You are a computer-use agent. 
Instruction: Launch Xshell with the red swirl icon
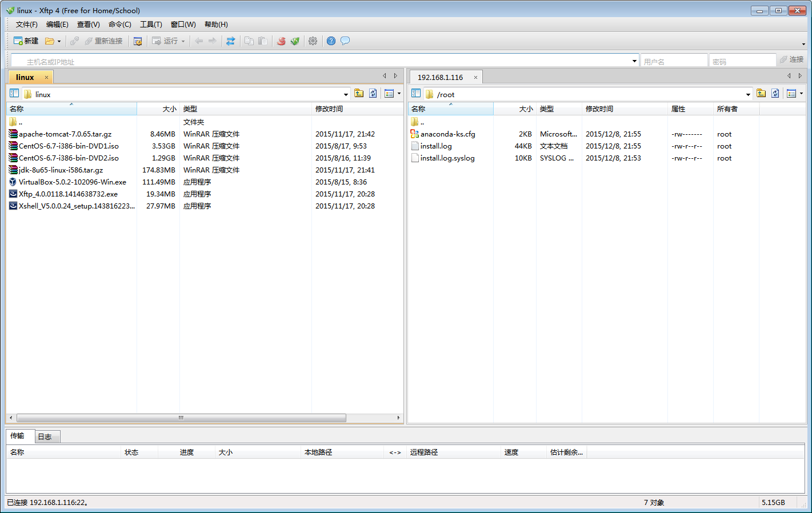[281, 41]
